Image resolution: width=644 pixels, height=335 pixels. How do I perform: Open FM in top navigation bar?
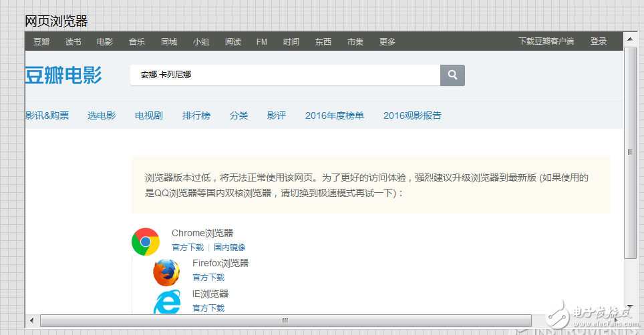tap(262, 41)
